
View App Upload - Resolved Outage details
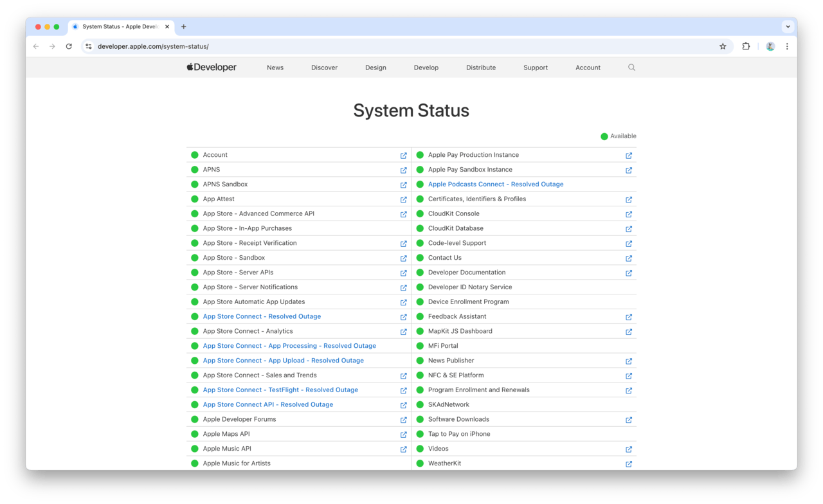284,361
